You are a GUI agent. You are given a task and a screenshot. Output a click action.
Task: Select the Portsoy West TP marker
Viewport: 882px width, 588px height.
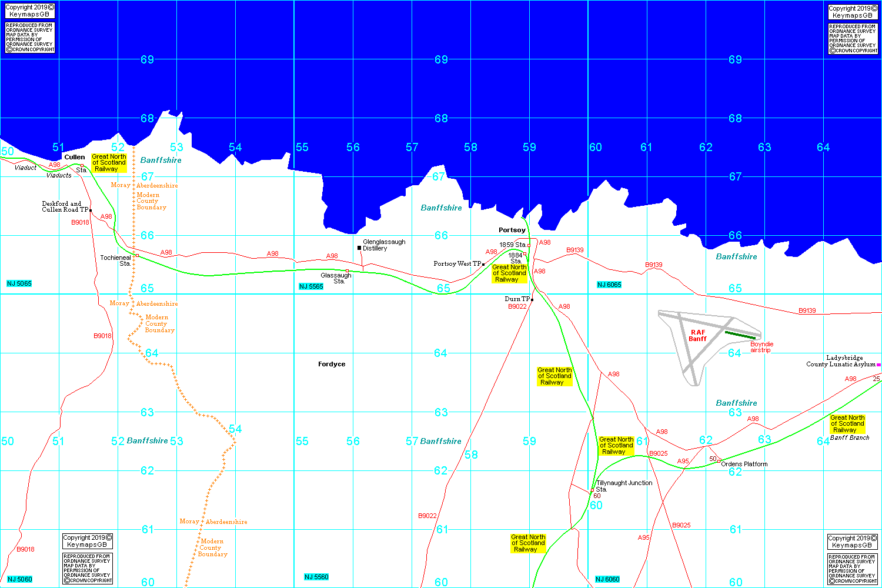[x=483, y=265]
